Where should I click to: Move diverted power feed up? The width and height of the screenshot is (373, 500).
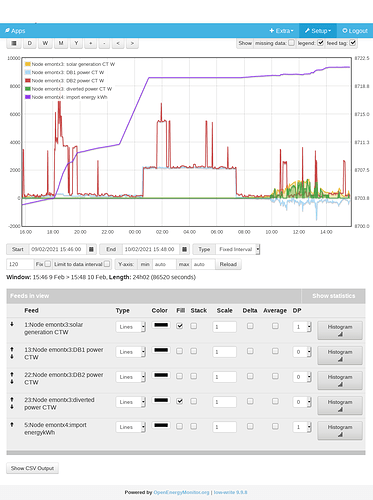12,399
